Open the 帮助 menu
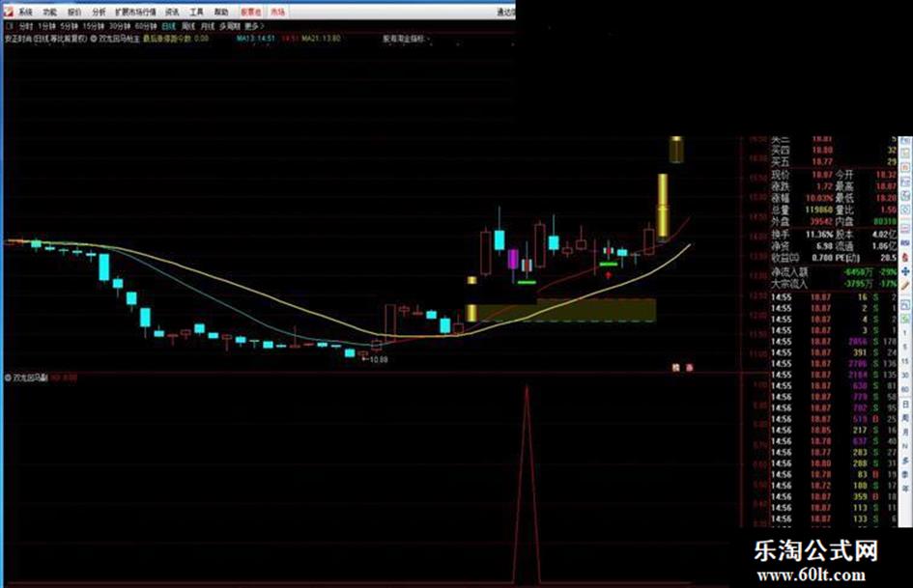Viewport: 913px width, 588px height. (x=220, y=12)
